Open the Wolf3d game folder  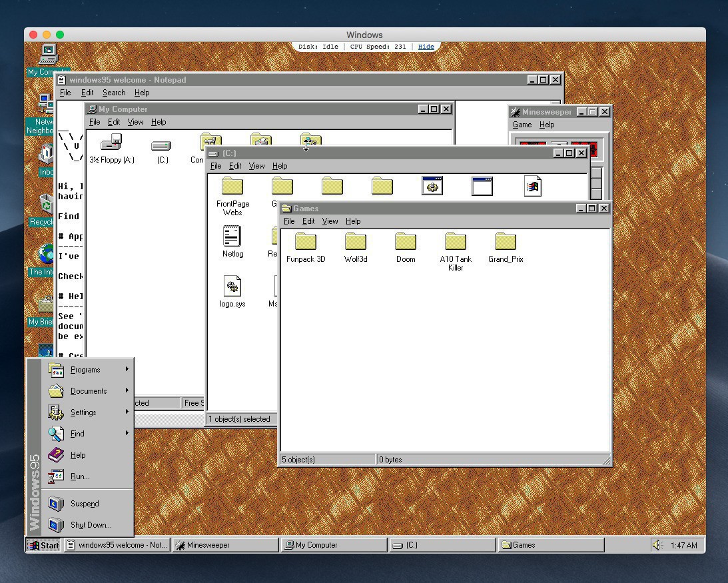355,242
